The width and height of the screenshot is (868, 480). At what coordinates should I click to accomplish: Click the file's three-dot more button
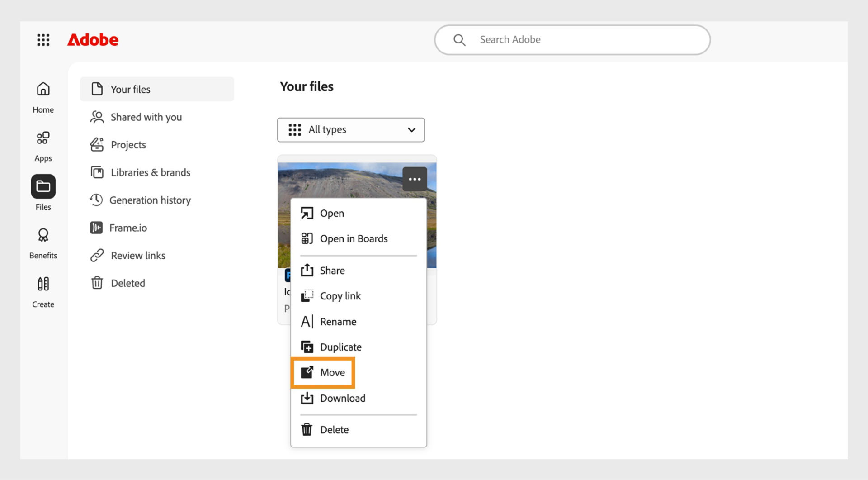pos(415,179)
